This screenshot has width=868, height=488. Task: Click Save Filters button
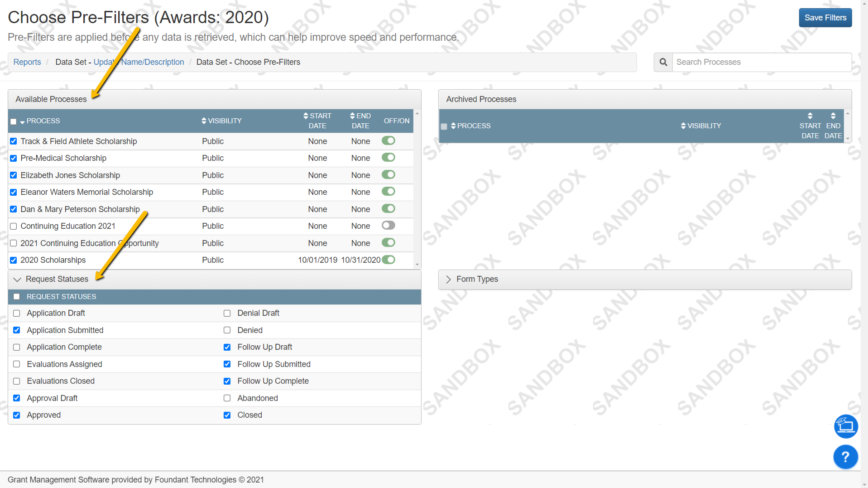pos(825,18)
